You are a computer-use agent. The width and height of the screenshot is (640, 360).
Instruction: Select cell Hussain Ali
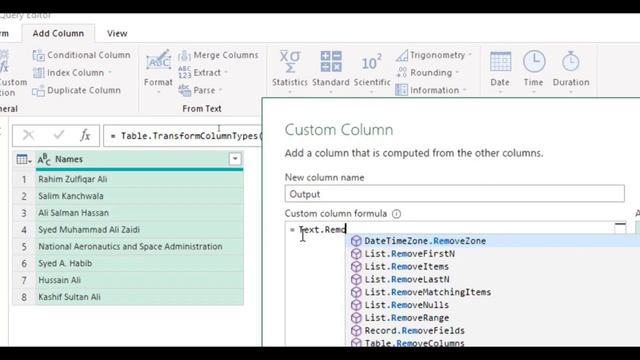point(140,280)
